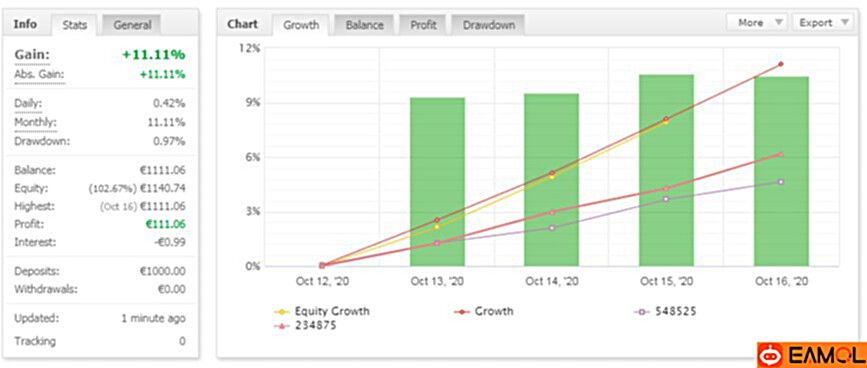Open the Profit chart tab
Viewport: 867px width, 368px height.
click(x=423, y=25)
